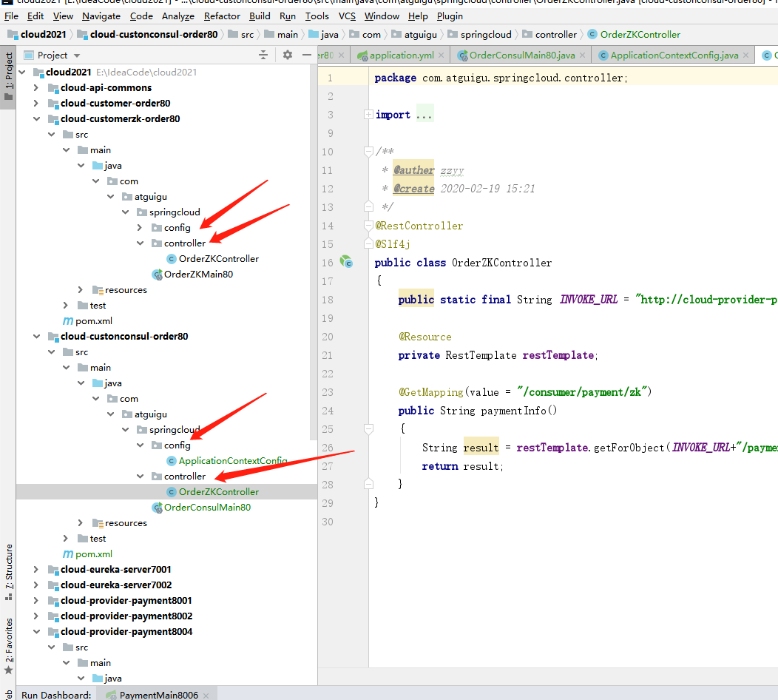Switch to the application.yml tab
778x700 pixels.
coord(402,55)
